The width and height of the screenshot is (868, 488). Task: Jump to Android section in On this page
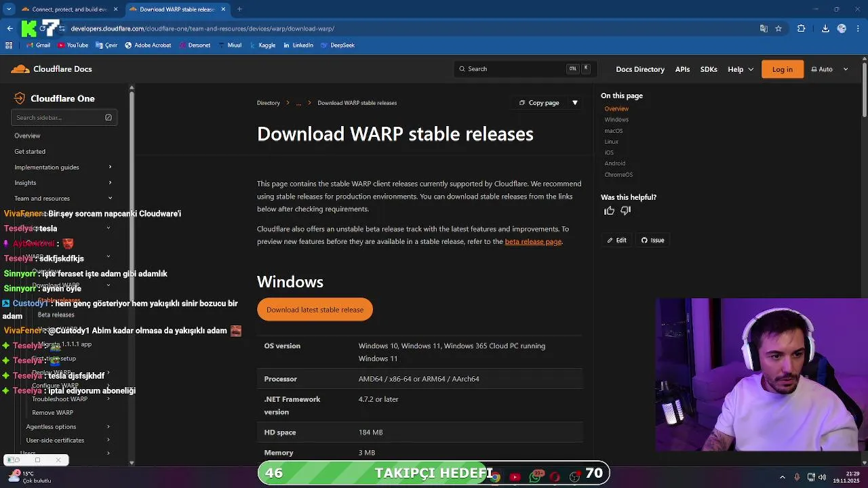tap(614, 163)
